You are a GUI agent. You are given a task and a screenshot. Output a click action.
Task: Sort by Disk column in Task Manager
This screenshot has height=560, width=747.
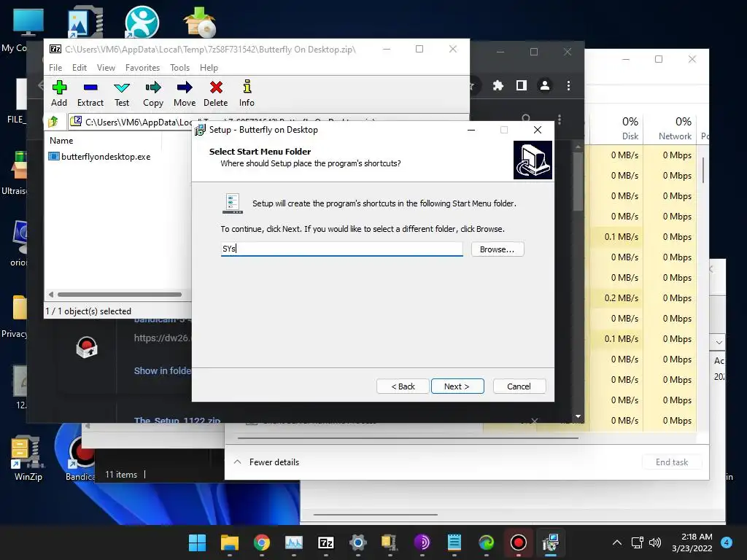630,128
